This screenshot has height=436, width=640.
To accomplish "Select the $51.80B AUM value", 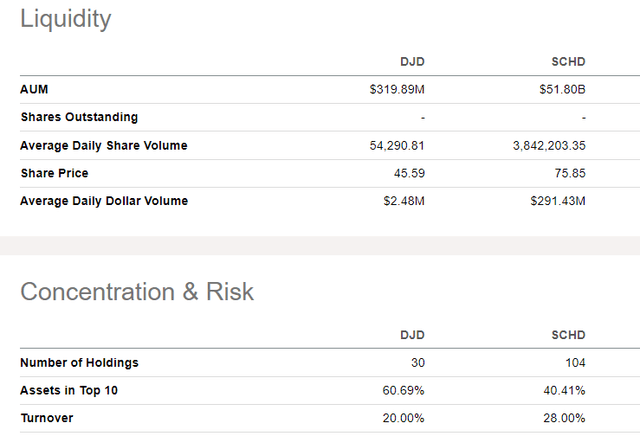I will (x=561, y=90).
